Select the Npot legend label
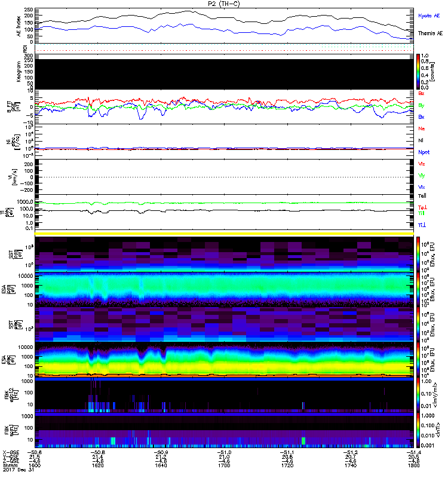The width and height of the screenshot is (448, 478). pos(423,152)
